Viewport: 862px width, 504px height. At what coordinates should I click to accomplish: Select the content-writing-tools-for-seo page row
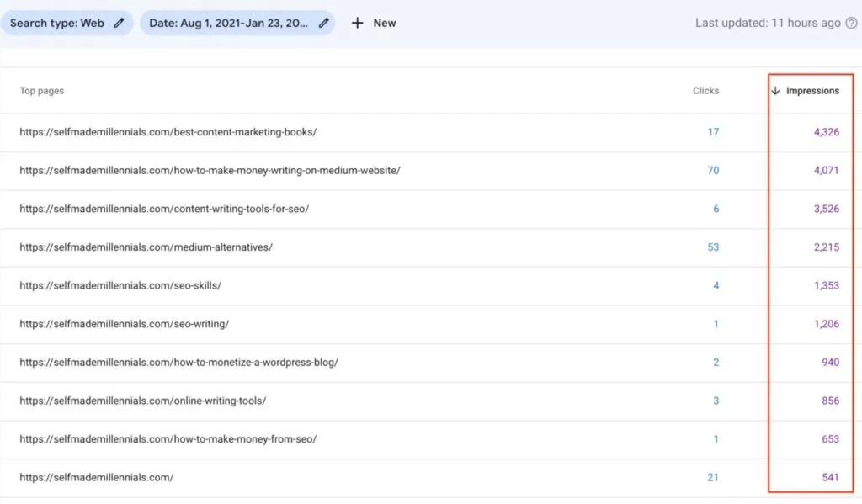tap(164, 209)
